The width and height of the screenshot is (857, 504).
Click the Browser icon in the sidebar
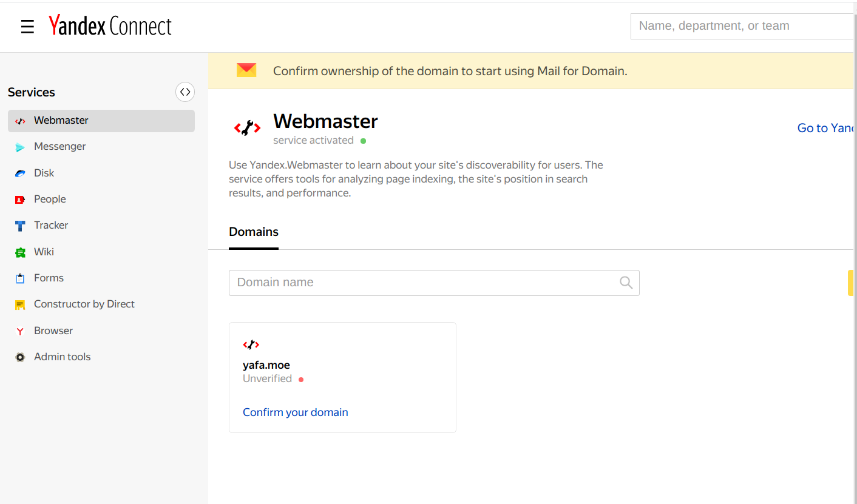coord(20,331)
